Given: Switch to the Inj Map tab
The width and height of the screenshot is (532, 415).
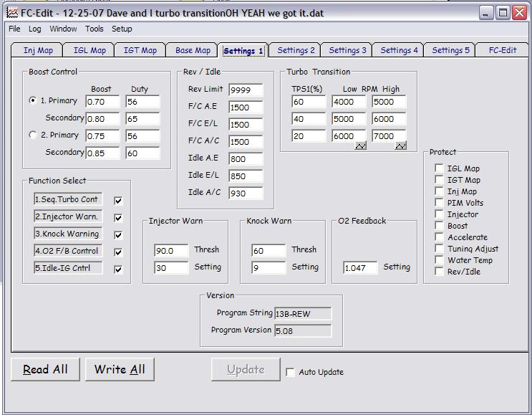Looking at the screenshot, I should 37,50.
